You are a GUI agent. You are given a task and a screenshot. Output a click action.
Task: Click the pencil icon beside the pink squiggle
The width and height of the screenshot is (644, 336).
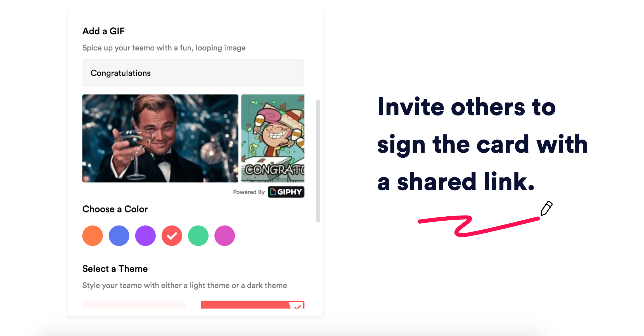pyautogui.click(x=546, y=208)
